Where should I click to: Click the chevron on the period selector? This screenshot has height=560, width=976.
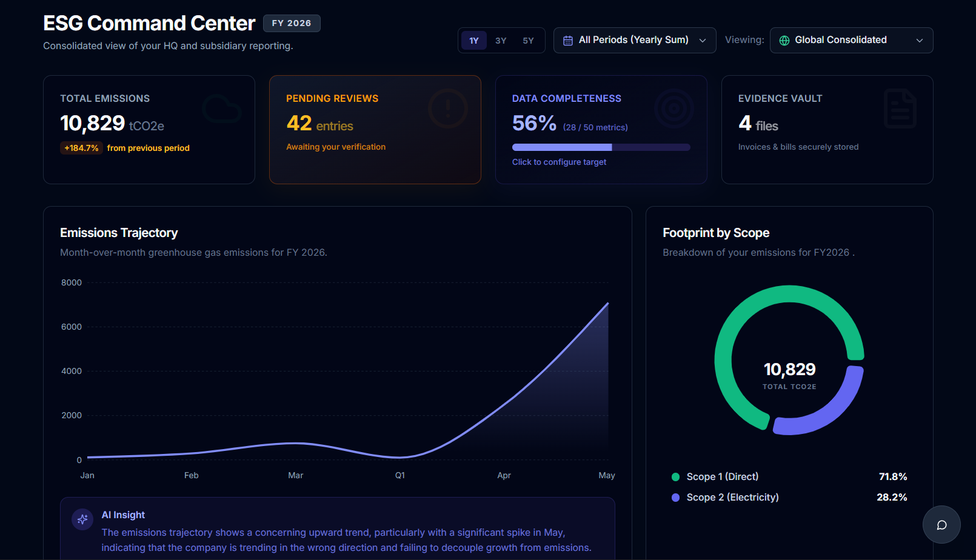click(703, 41)
